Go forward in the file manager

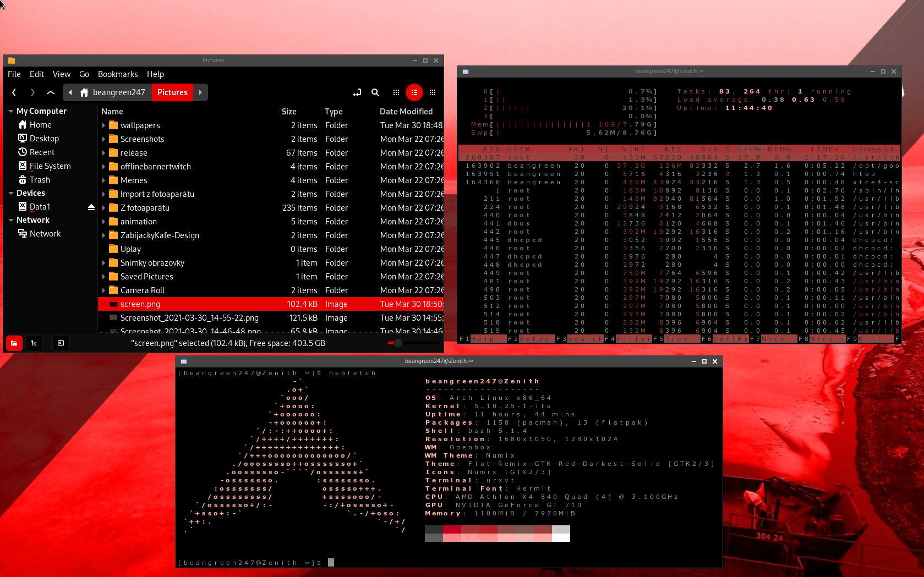pyautogui.click(x=32, y=92)
